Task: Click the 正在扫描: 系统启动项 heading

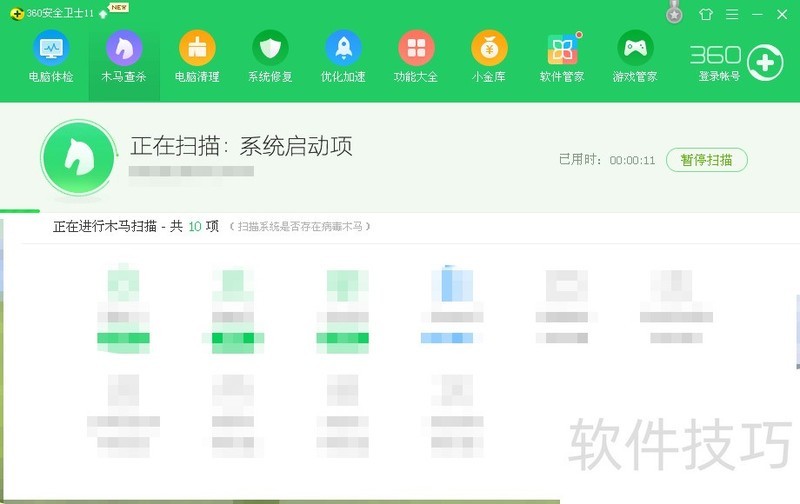Action: 241,146
